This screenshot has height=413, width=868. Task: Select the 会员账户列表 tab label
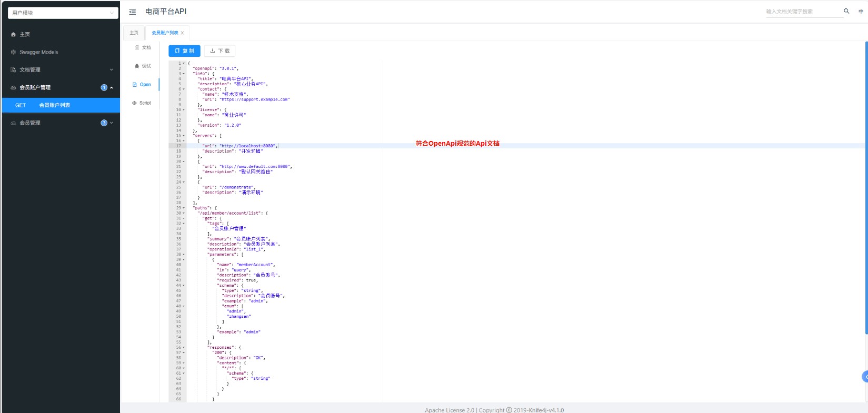click(x=165, y=33)
